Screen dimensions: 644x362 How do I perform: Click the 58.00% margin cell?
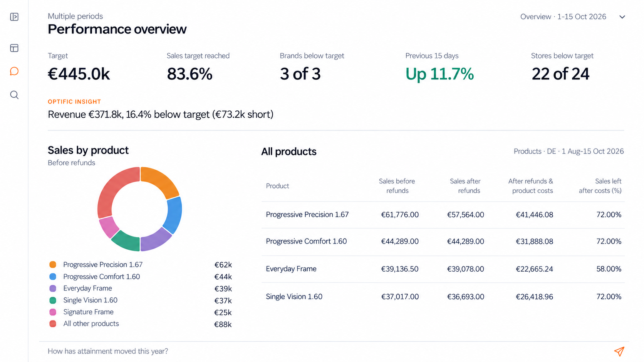(x=609, y=269)
